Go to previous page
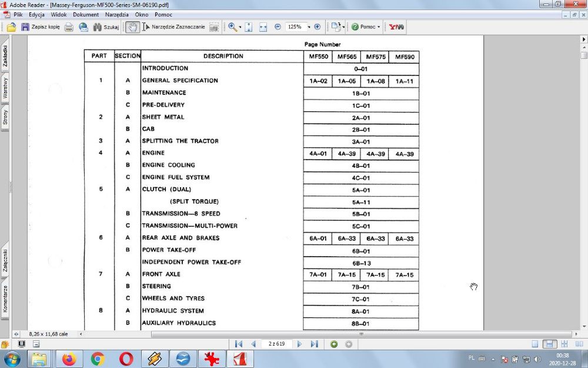 tap(253, 344)
